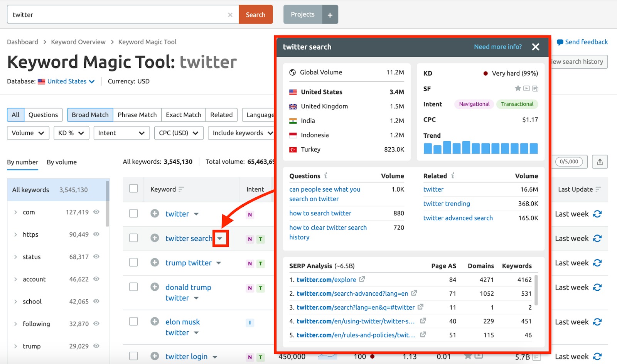Refresh the twitter row's Last week data
This screenshot has width=617, height=364.
597,214
